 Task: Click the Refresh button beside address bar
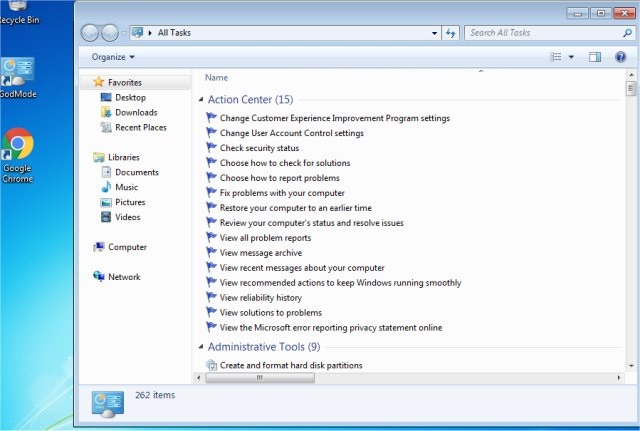(x=451, y=33)
